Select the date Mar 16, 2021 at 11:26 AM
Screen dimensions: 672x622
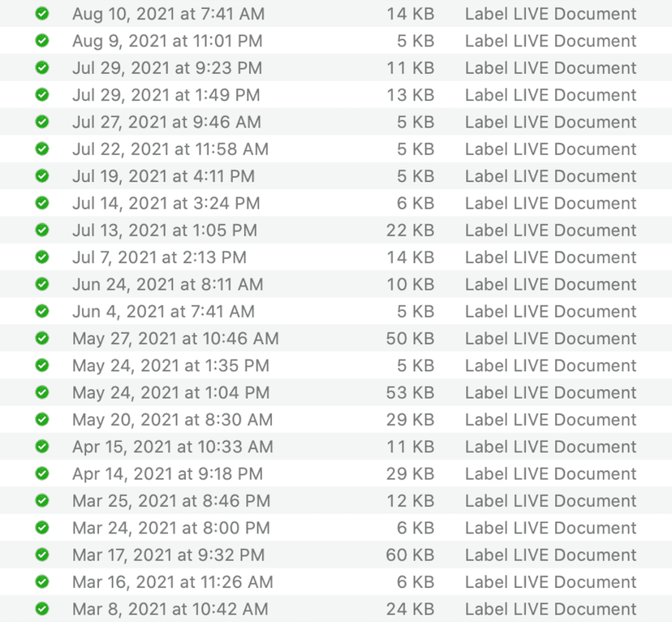tap(173, 582)
